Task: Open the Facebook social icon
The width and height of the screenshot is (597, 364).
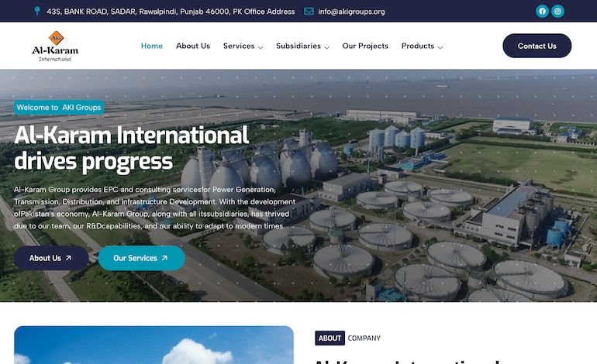Action: (542, 11)
